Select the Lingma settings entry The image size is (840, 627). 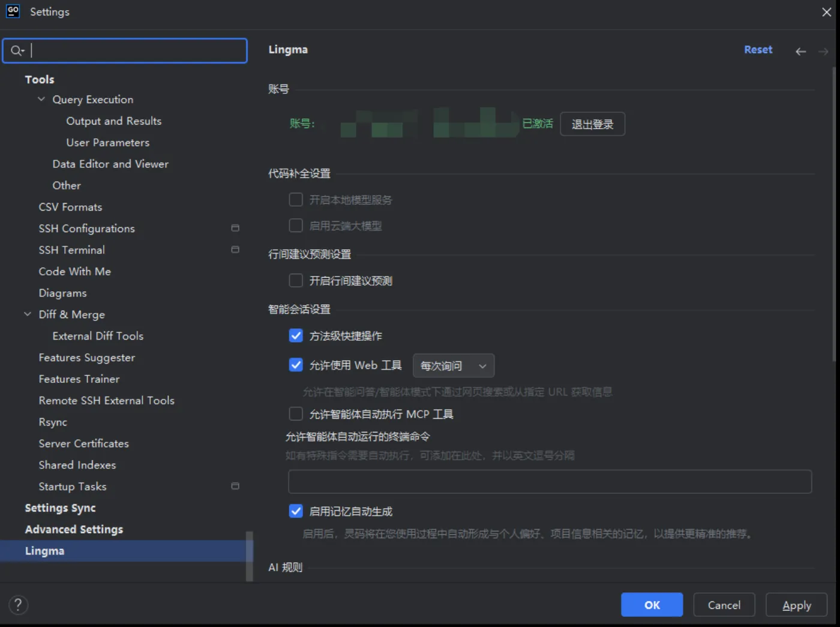126,551
